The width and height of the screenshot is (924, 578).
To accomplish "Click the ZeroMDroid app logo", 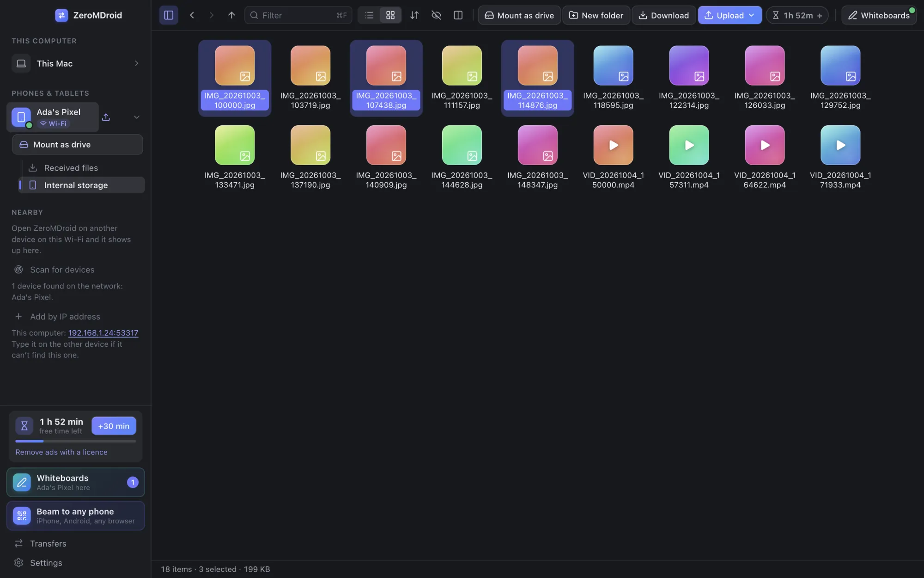I will click(x=61, y=15).
